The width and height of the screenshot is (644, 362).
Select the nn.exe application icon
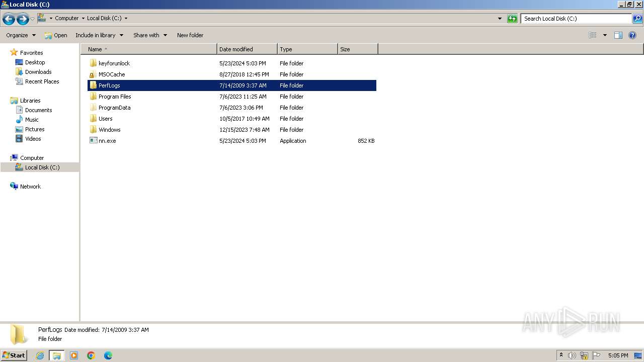[x=93, y=141]
